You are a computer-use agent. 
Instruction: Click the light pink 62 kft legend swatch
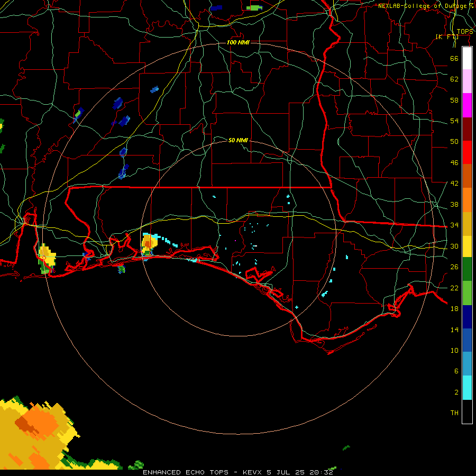pyautogui.click(x=467, y=81)
